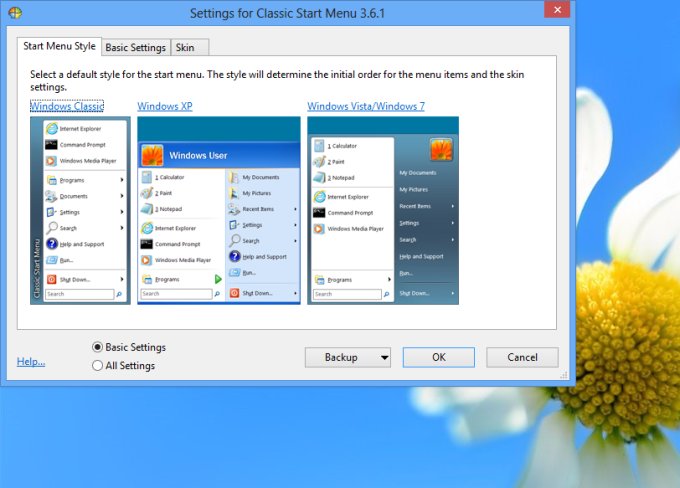This screenshot has height=488, width=680.
Task: Click Recent Items submenu arrow in XP preview
Action: point(295,209)
